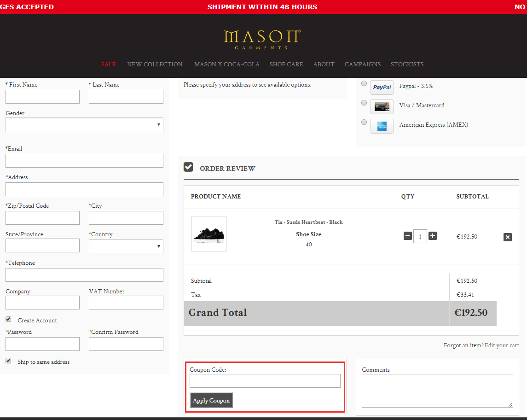527x420 pixels.
Task: Click the American Express logo icon
Action: tap(382, 126)
